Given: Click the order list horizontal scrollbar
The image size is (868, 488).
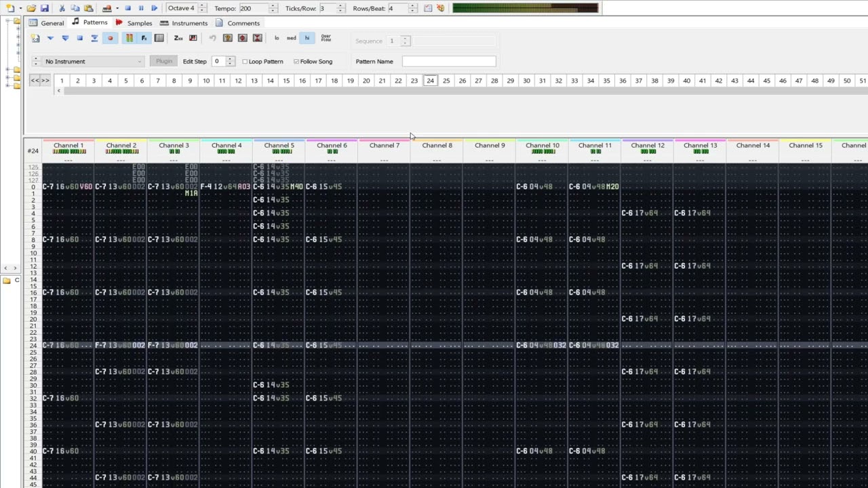Looking at the screenshot, I should pos(461,91).
